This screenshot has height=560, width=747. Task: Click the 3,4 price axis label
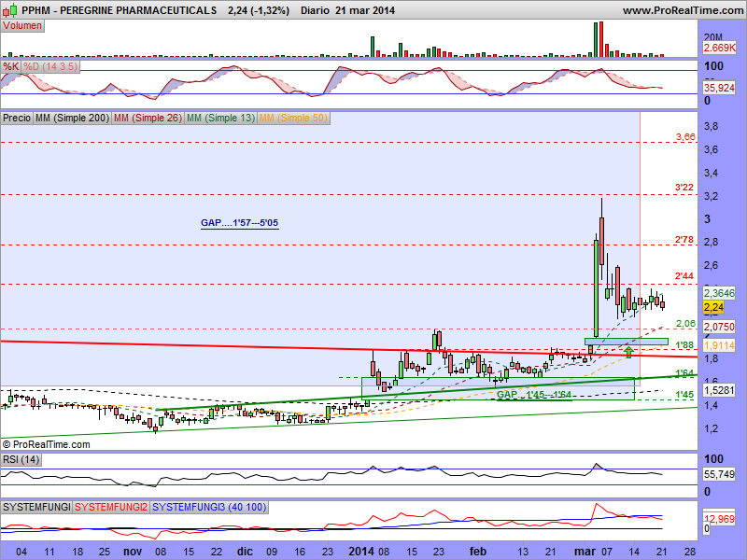click(712, 173)
